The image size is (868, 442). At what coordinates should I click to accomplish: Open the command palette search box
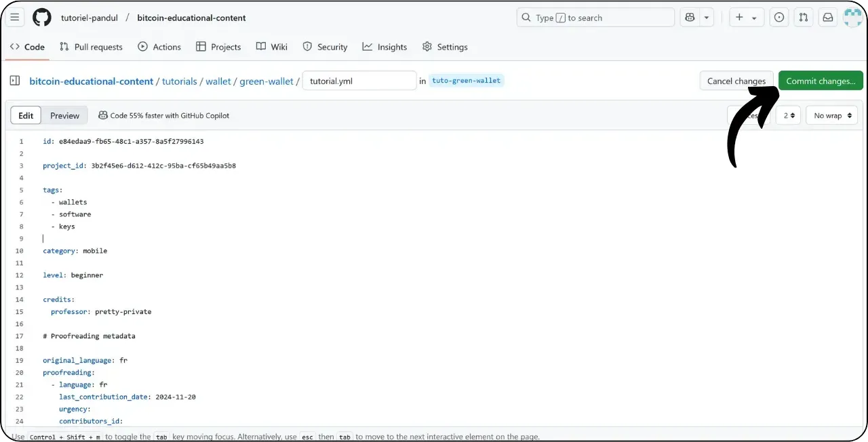pos(595,17)
